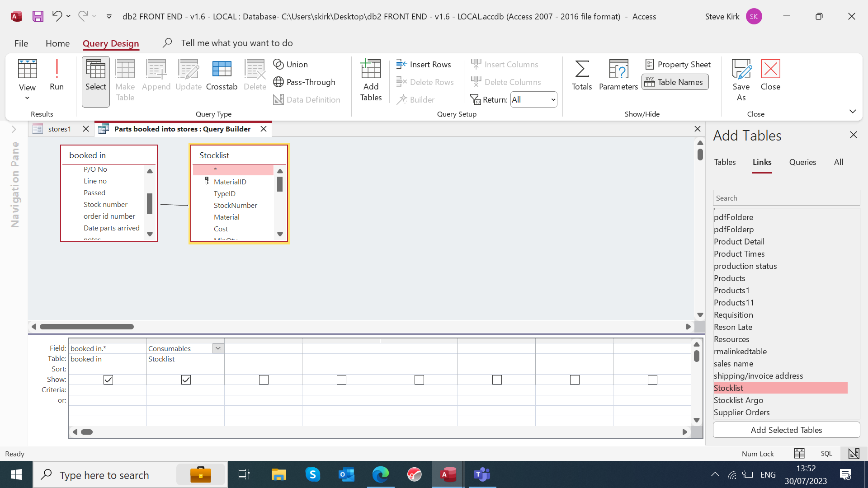Click the Pass-Through query option
The height and width of the screenshot is (488, 868).
pyautogui.click(x=305, y=82)
